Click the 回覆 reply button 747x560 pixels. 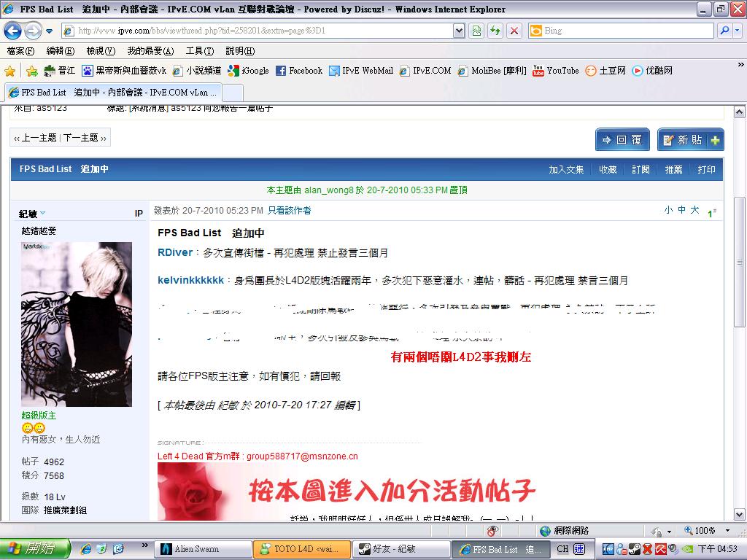(622, 139)
